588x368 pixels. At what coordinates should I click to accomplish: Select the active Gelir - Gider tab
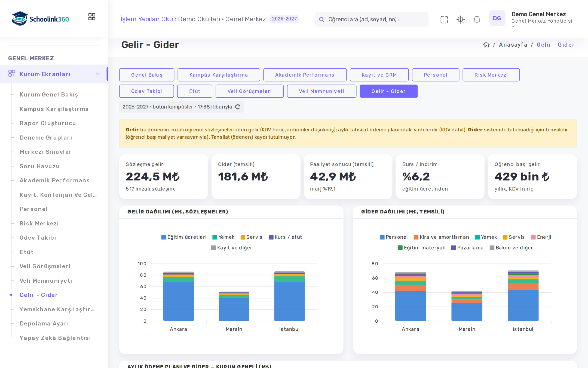coord(388,91)
